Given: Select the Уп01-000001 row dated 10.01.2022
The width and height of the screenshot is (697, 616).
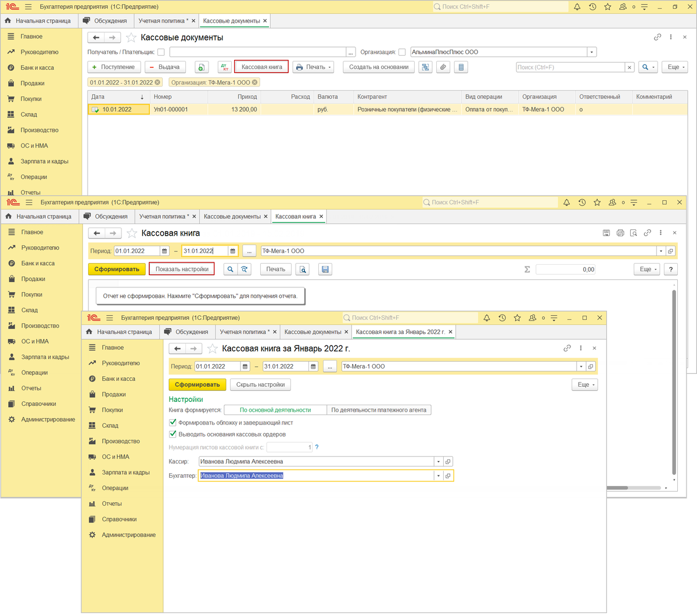Looking at the screenshot, I should click(x=387, y=109).
